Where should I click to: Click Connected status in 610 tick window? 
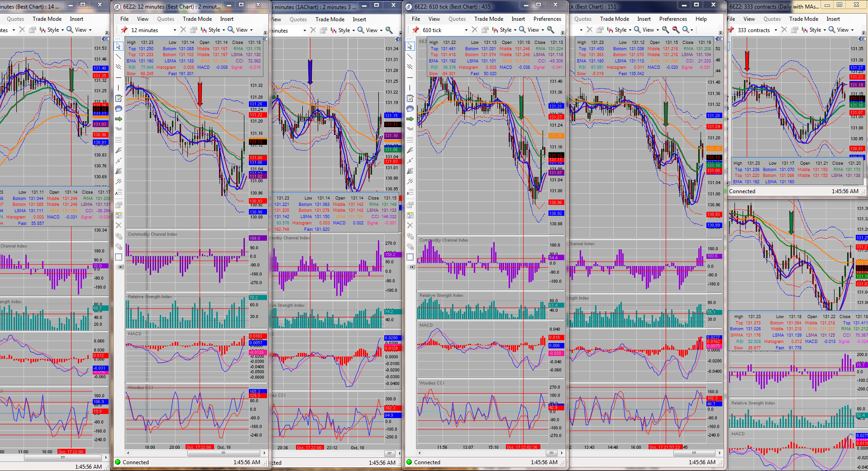point(427,462)
